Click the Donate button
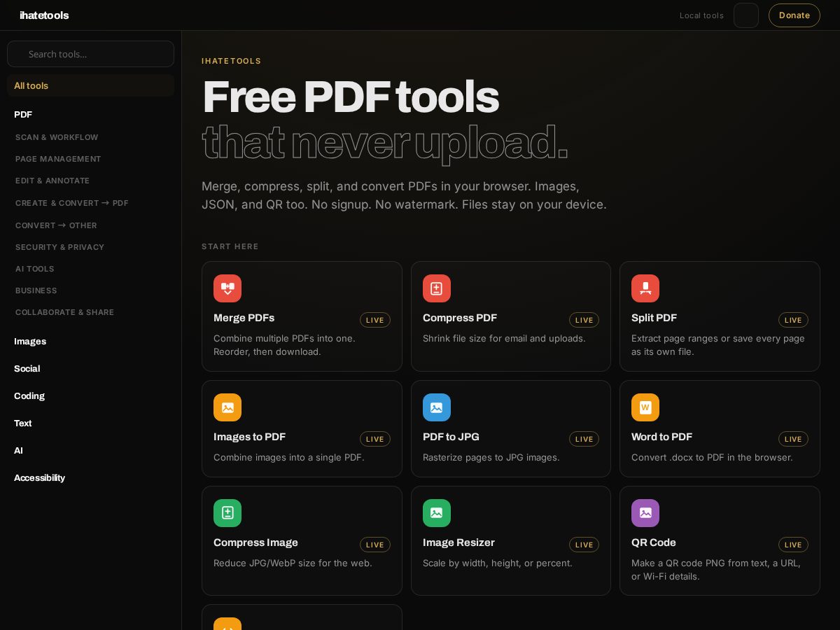This screenshot has height=630, width=840. tap(794, 15)
